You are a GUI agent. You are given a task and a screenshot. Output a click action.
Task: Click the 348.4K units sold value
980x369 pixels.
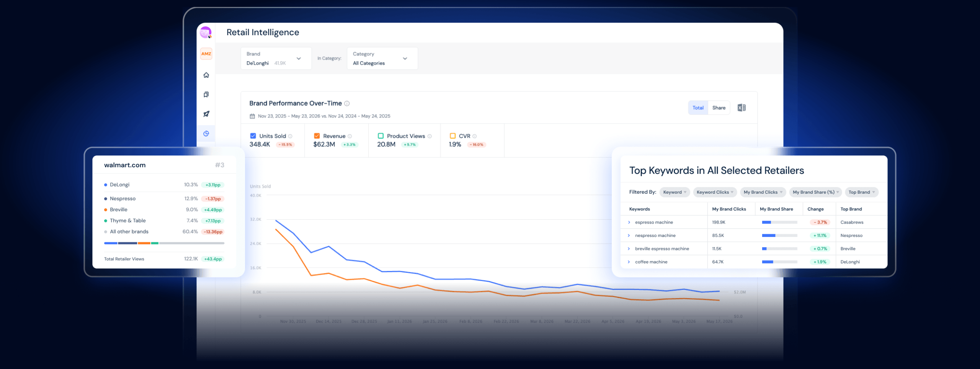(x=260, y=144)
